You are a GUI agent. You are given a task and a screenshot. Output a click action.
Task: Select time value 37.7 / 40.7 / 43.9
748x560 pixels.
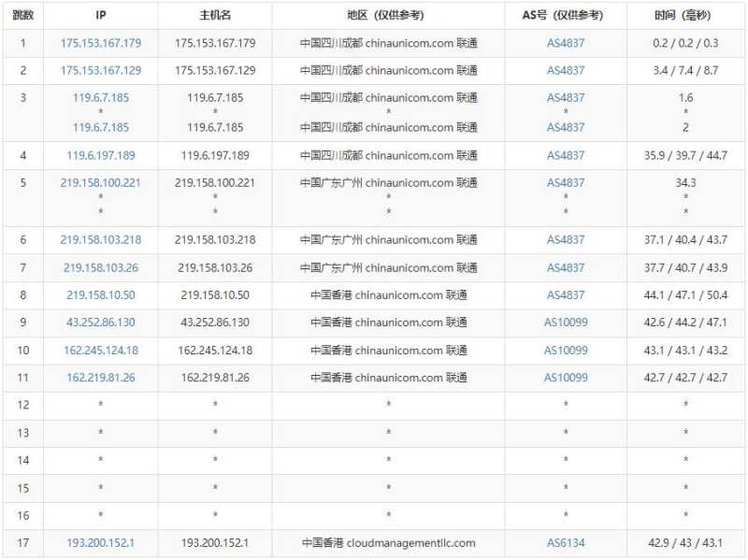(685, 267)
